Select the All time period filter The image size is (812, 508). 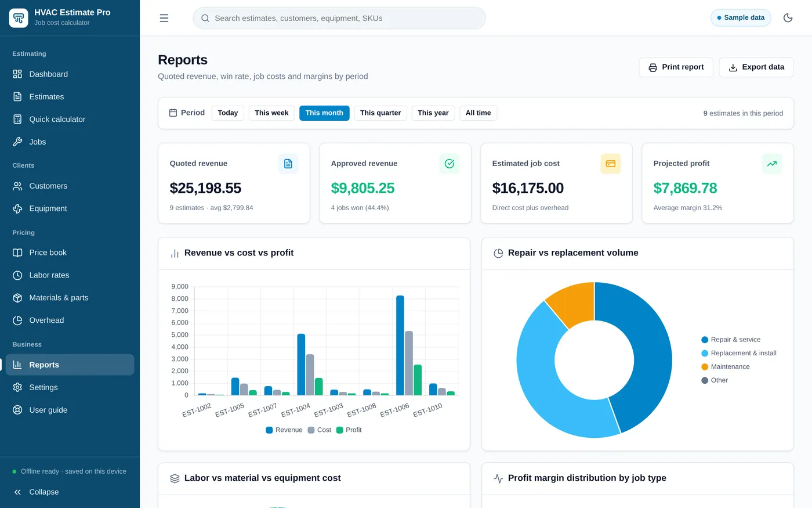(478, 113)
